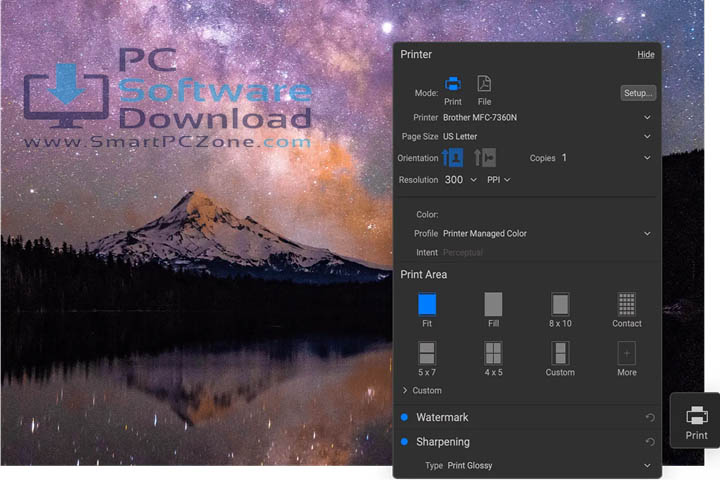Image resolution: width=720 pixels, height=480 pixels.
Task: Choose portrait orientation icon
Action: pos(453,158)
